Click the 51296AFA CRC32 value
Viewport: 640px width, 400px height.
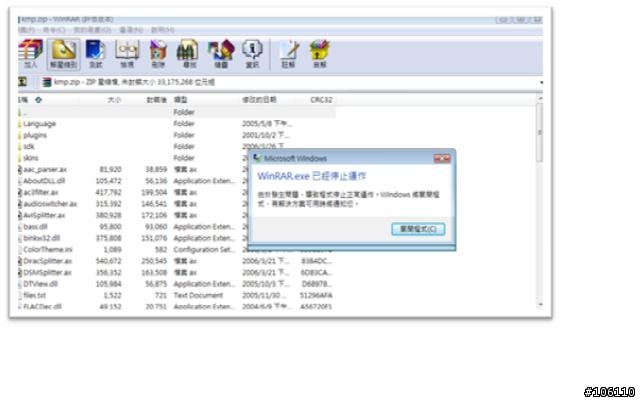point(316,295)
